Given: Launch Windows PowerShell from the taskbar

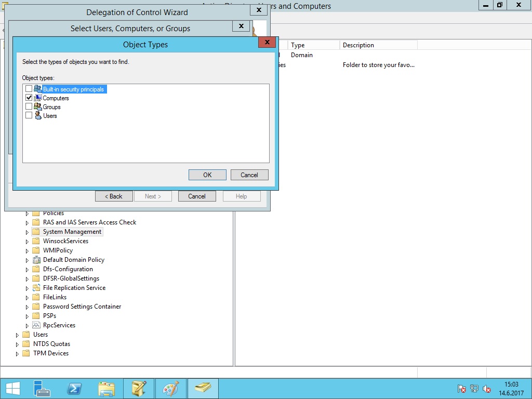Looking at the screenshot, I should [74, 389].
